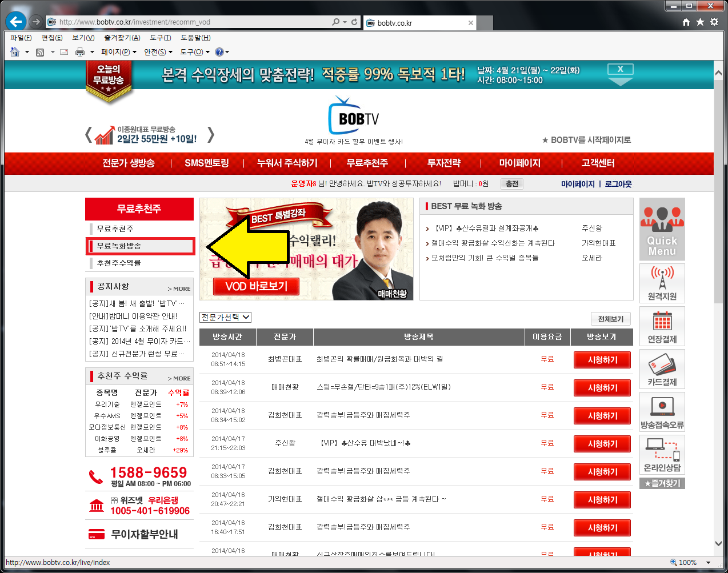The width and height of the screenshot is (728, 573).
Task: Open the 보기(V) menu
Action: 83,38
